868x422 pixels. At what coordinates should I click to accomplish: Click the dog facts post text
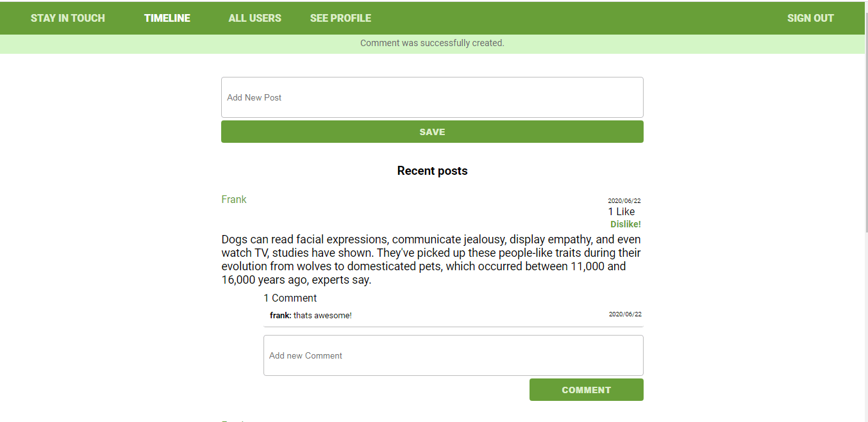tap(431, 259)
